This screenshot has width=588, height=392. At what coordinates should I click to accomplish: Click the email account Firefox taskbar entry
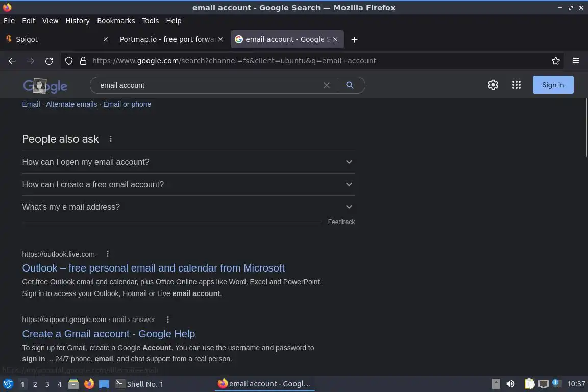coord(265,384)
